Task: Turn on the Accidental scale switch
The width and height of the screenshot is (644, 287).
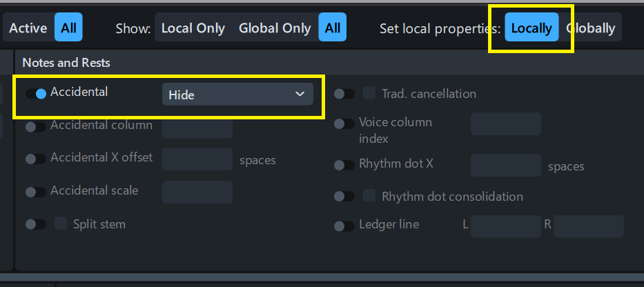Action: (x=36, y=191)
